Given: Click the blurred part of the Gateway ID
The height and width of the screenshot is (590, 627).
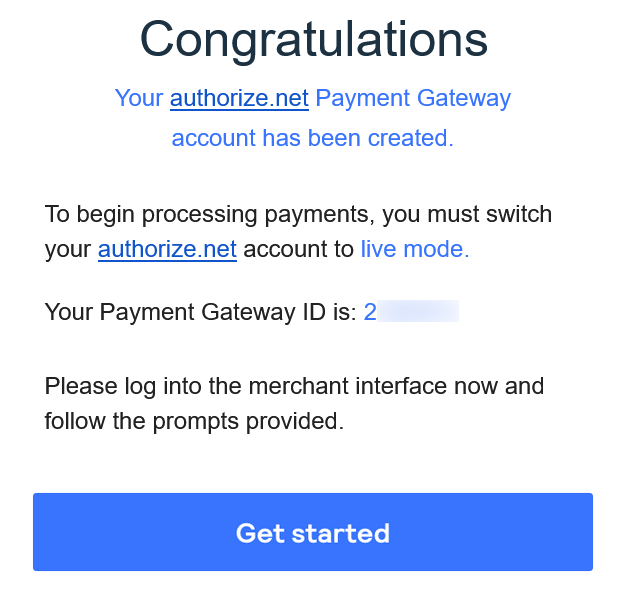Looking at the screenshot, I should [x=418, y=311].
